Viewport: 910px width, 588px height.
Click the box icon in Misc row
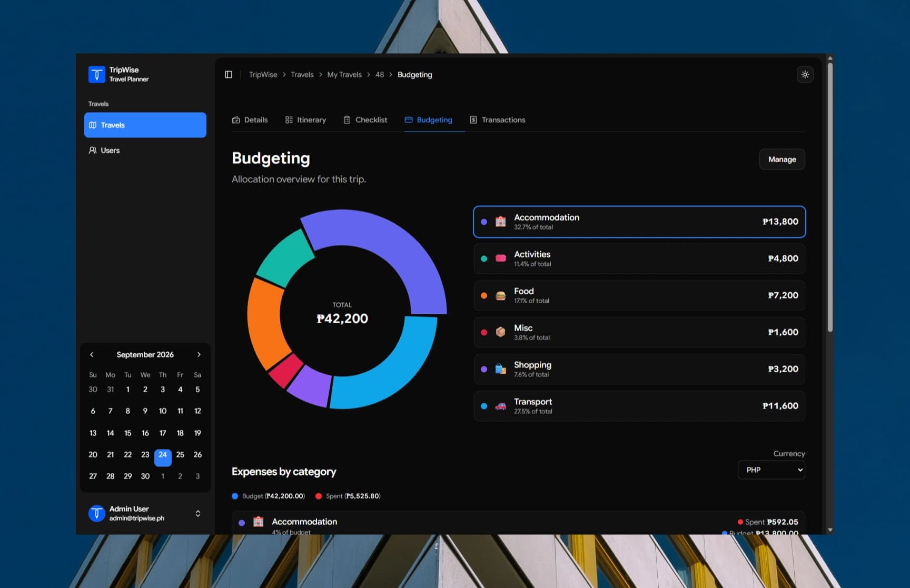[500, 332]
